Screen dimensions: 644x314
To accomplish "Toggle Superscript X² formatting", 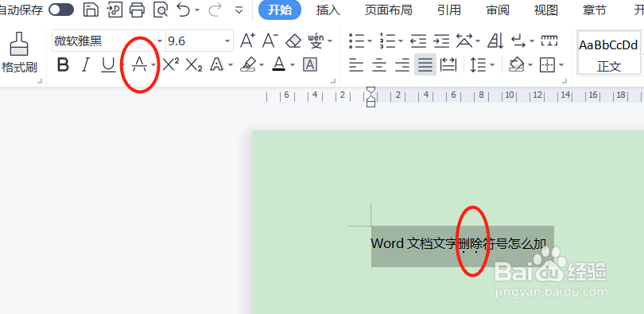I will 171,64.
